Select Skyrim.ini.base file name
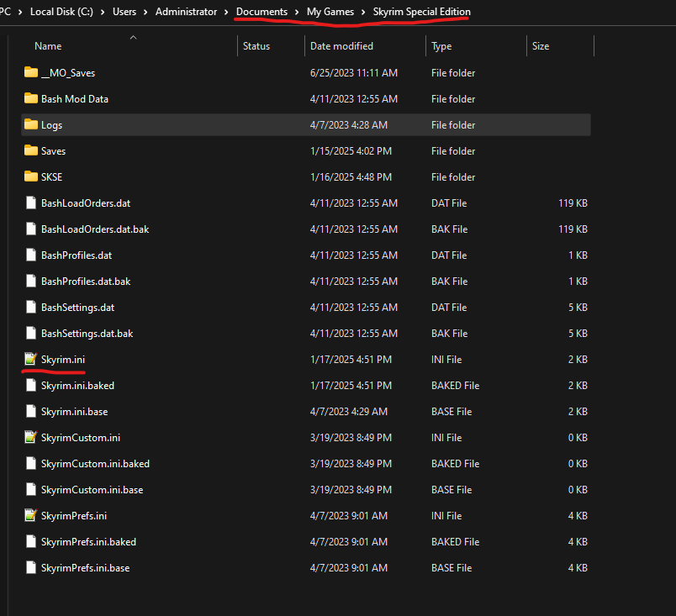This screenshot has width=676, height=616. click(x=74, y=412)
